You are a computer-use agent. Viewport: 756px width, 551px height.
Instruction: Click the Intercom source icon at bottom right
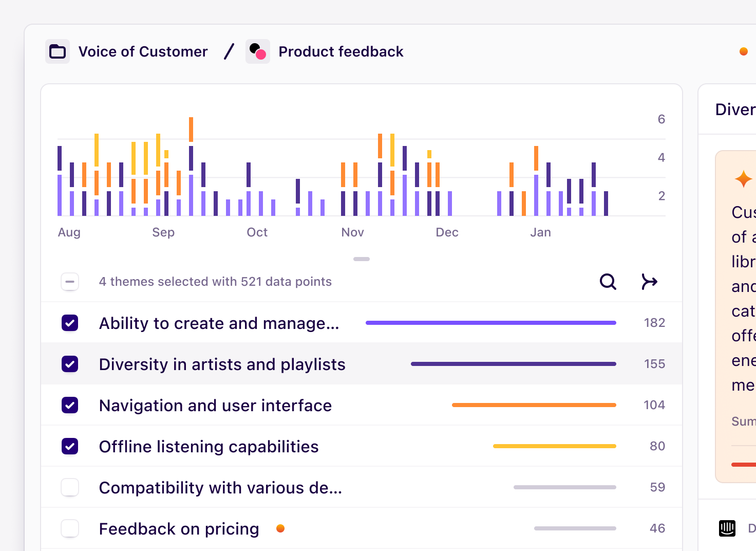point(727,528)
